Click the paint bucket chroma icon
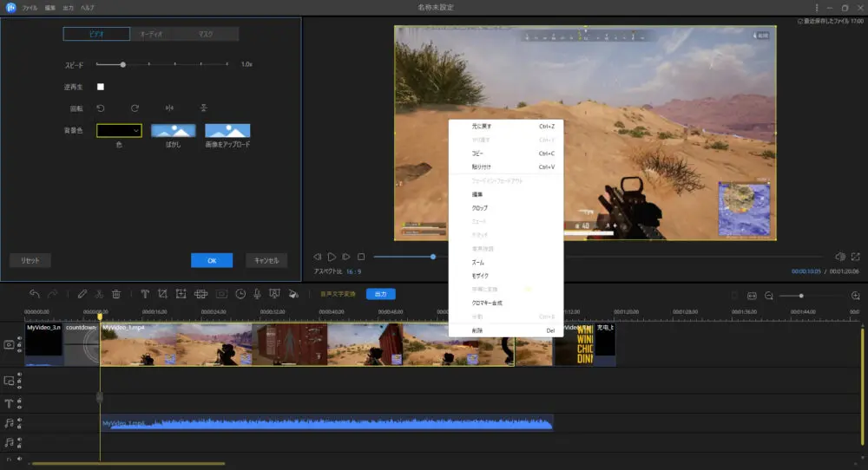The image size is (868, 470). pos(293,294)
